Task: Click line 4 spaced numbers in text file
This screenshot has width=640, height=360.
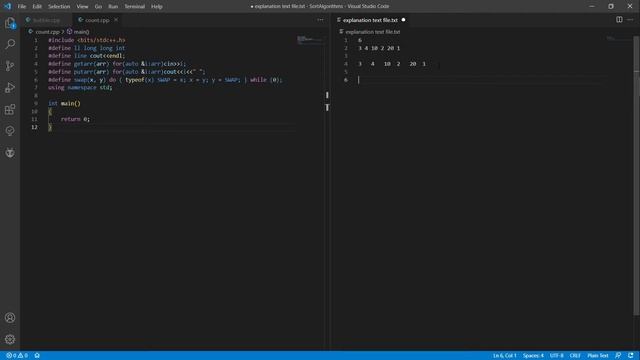Action: point(392,64)
